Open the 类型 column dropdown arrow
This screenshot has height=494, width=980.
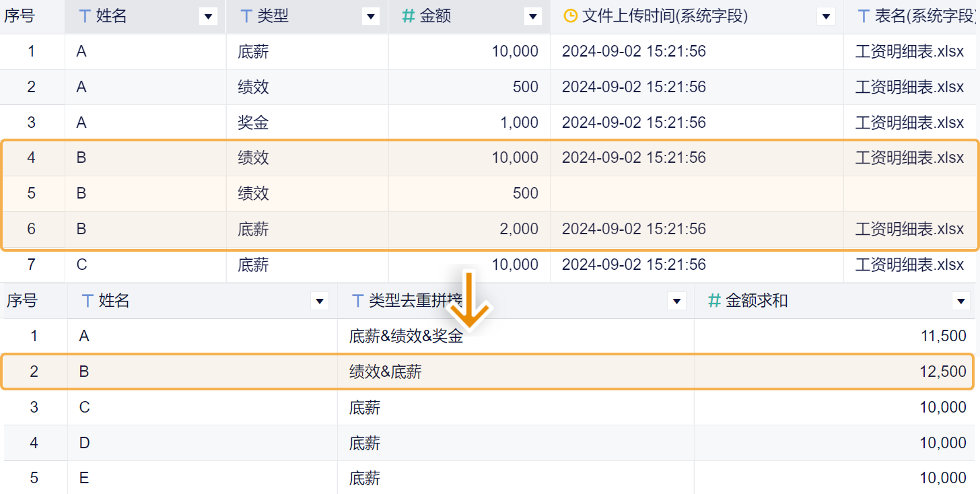click(370, 17)
